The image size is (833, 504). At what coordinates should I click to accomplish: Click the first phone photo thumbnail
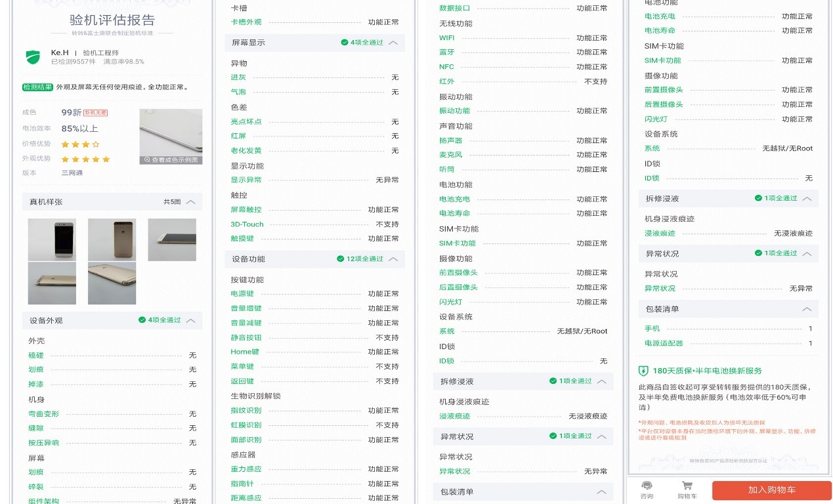(x=52, y=240)
